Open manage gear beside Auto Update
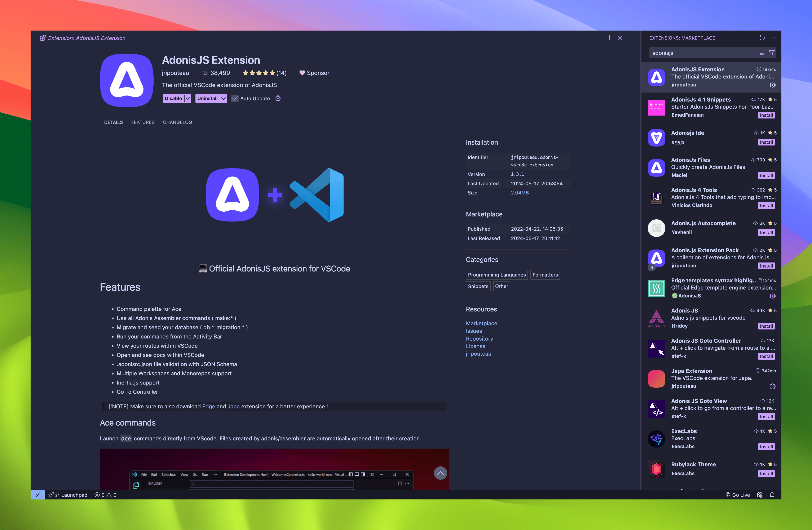 click(278, 99)
